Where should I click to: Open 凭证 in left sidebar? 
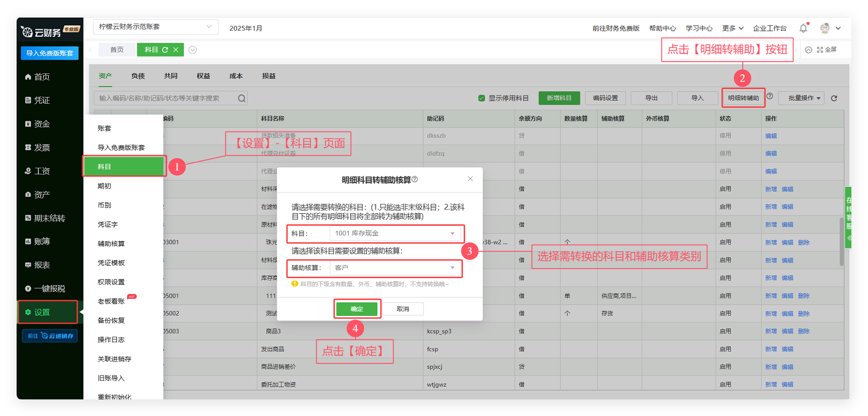coord(42,101)
